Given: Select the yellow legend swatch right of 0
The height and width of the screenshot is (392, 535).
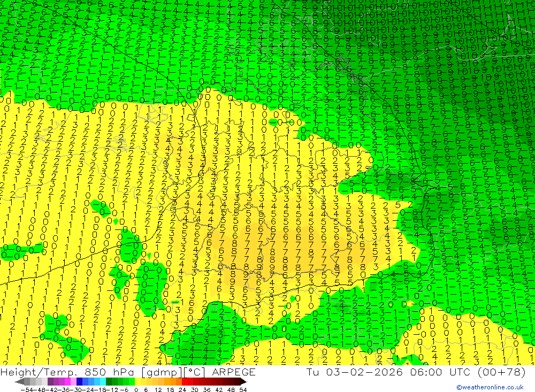Looking at the screenshot, I should tap(137, 382).
